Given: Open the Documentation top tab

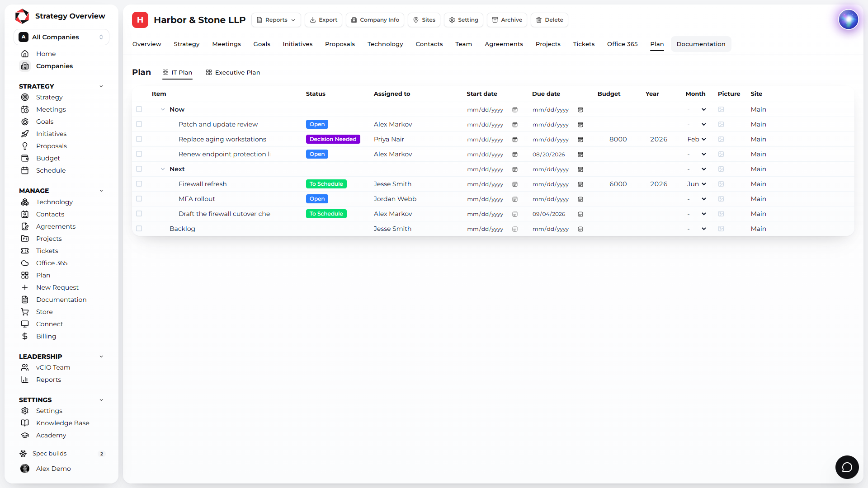Looking at the screenshot, I should [x=701, y=44].
